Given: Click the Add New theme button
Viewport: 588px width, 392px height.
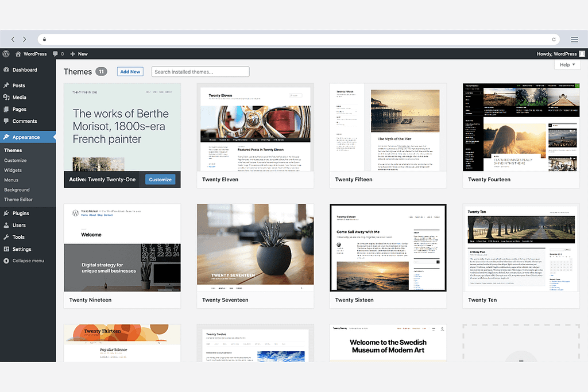Looking at the screenshot, I should [x=130, y=72].
